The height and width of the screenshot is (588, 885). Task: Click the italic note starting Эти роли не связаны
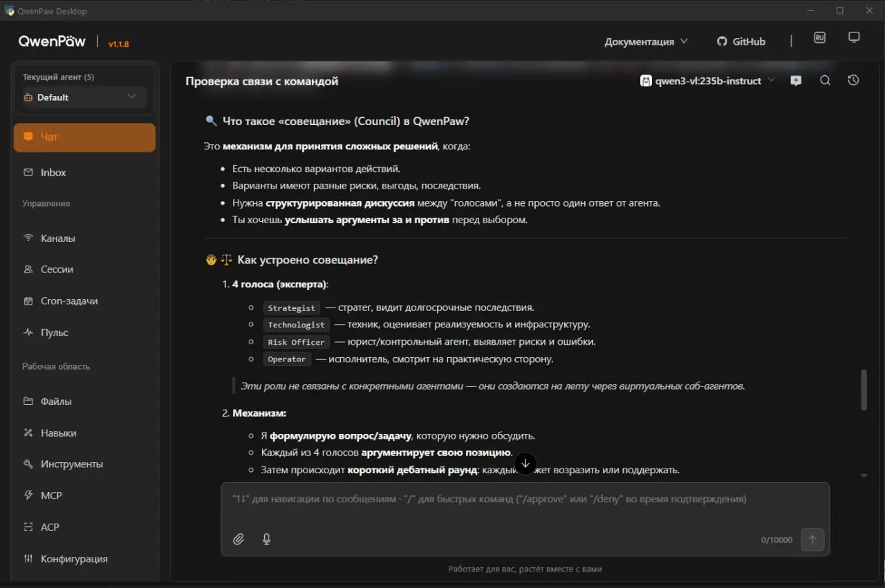coord(493,386)
